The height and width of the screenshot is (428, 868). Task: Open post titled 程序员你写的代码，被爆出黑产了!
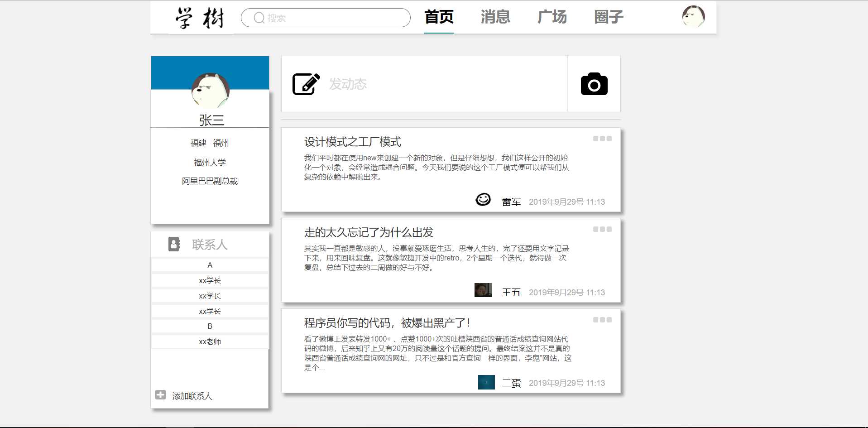point(387,323)
